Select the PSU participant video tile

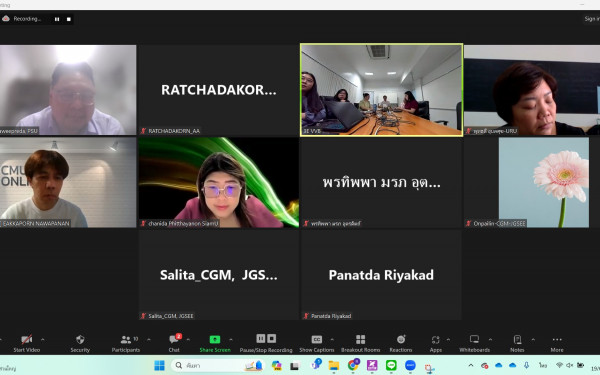tap(68, 90)
